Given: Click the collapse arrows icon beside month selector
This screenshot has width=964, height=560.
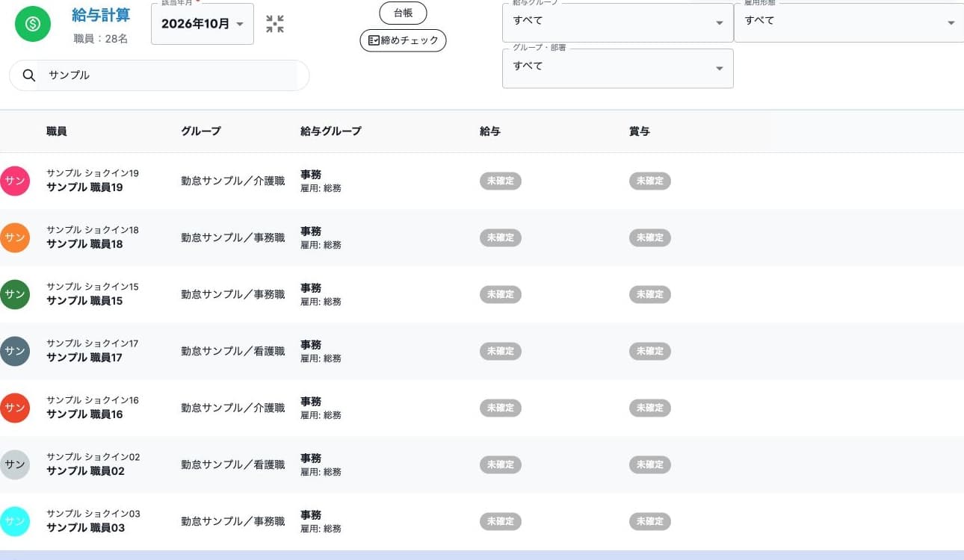Looking at the screenshot, I should point(275,24).
